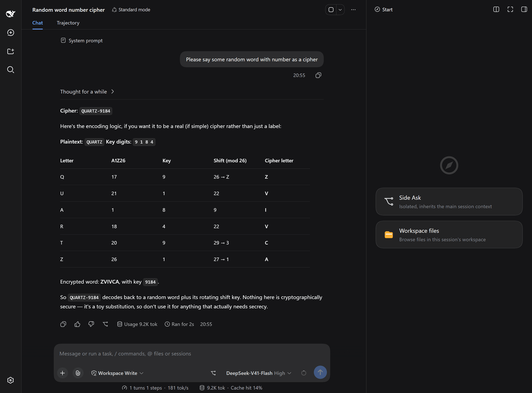
Task: Click the whale app logo icon
Action: [11, 14]
